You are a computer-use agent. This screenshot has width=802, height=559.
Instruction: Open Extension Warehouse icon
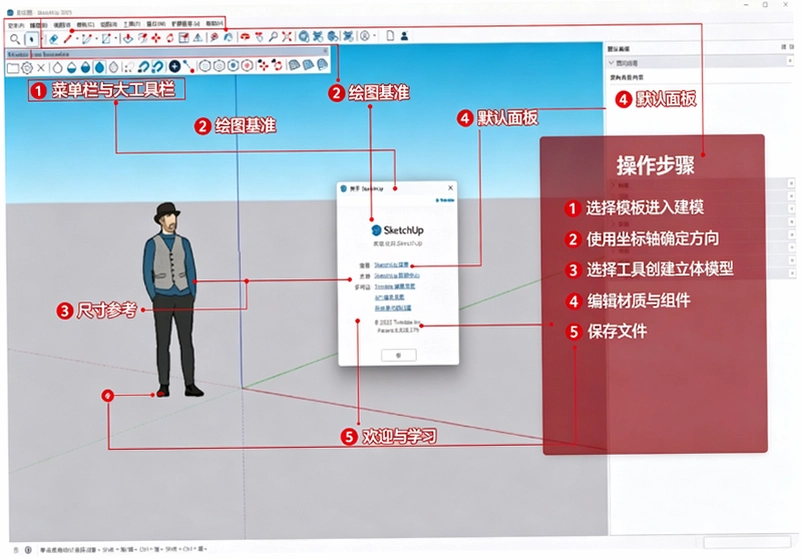318,36
